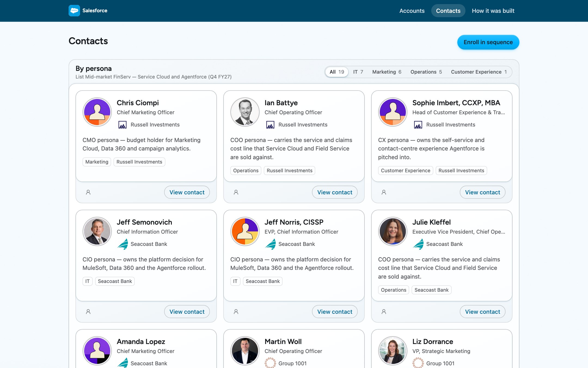Click Liz Dorrance's profile photo
Image resolution: width=588 pixels, height=368 pixels.
point(393,351)
